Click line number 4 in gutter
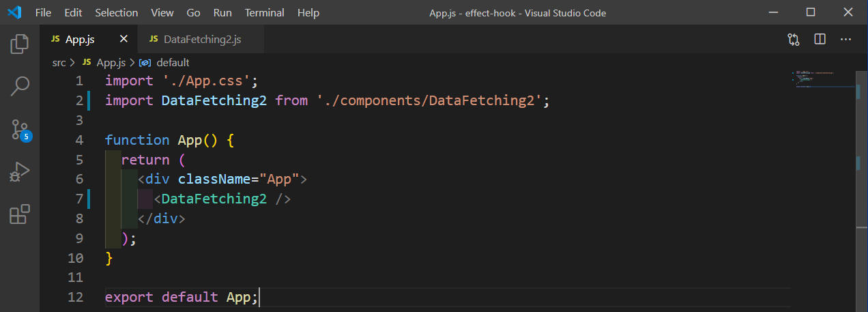Viewport: 868px width, 312px height. (x=79, y=140)
